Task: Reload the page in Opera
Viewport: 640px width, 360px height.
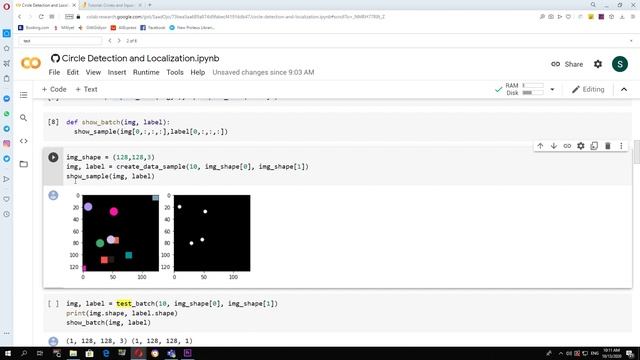Action: click(41, 17)
